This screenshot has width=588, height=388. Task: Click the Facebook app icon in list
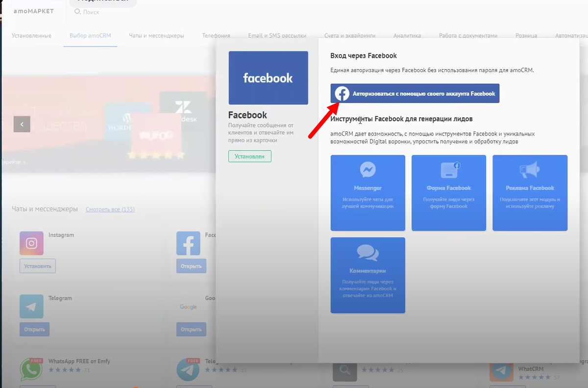pyautogui.click(x=188, y=243)
